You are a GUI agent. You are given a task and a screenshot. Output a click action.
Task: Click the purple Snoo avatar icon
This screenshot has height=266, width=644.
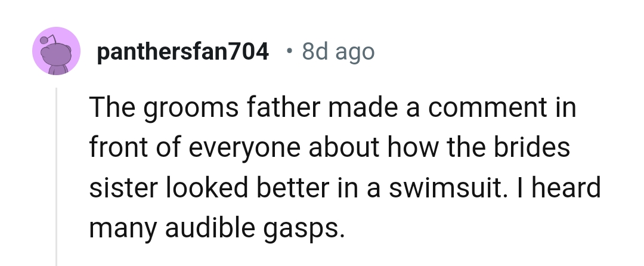pyautogui.click(x=56, y=51)
